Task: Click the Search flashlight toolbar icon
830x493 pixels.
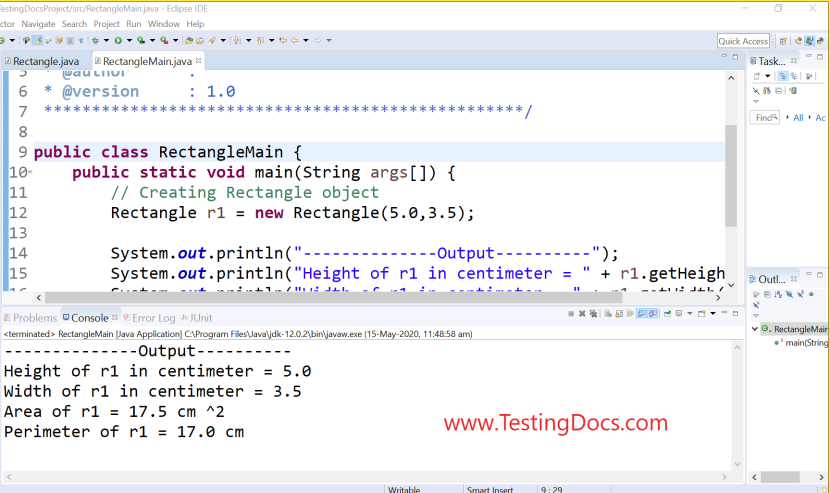Action: [212, 40]
